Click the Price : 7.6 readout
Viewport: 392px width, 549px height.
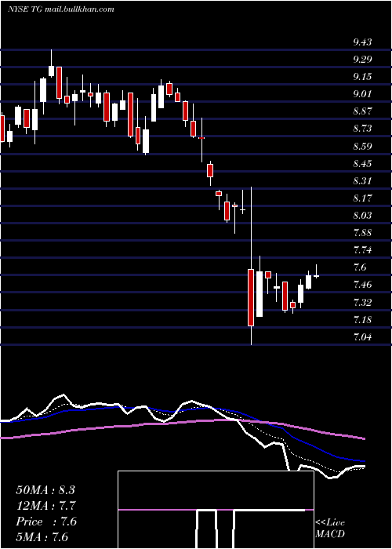point(46,522)
